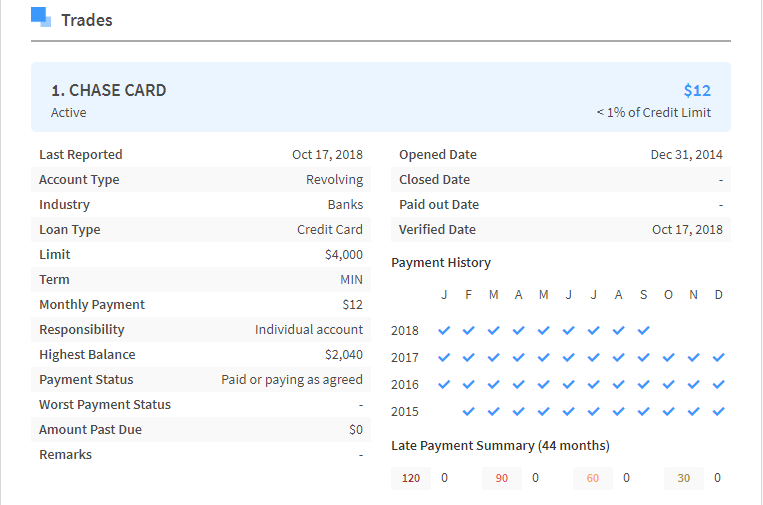The height and width of the screenshot is (505, 763).
Task: Click the 2018 August payment checkmark
Action: point(618,331)
